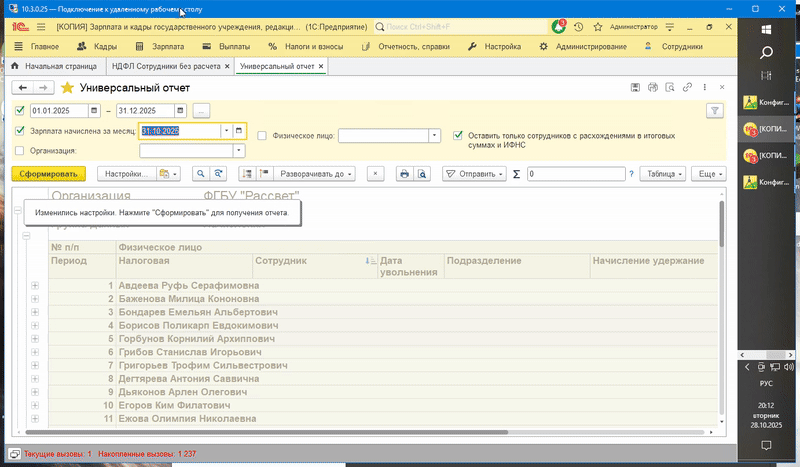
Task: Click printer icon in report header
Action: click(653, 88)
